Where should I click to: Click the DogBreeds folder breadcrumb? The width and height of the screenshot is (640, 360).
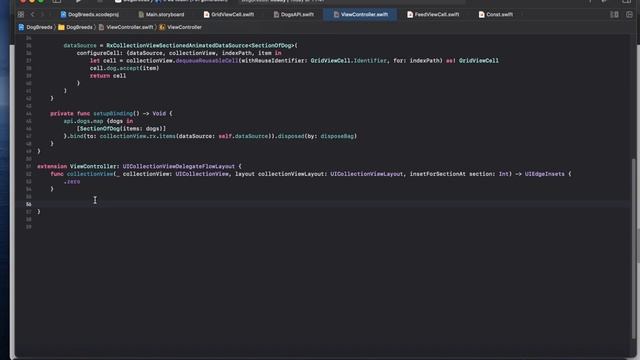pyautogui.click(x=76, y=27)
